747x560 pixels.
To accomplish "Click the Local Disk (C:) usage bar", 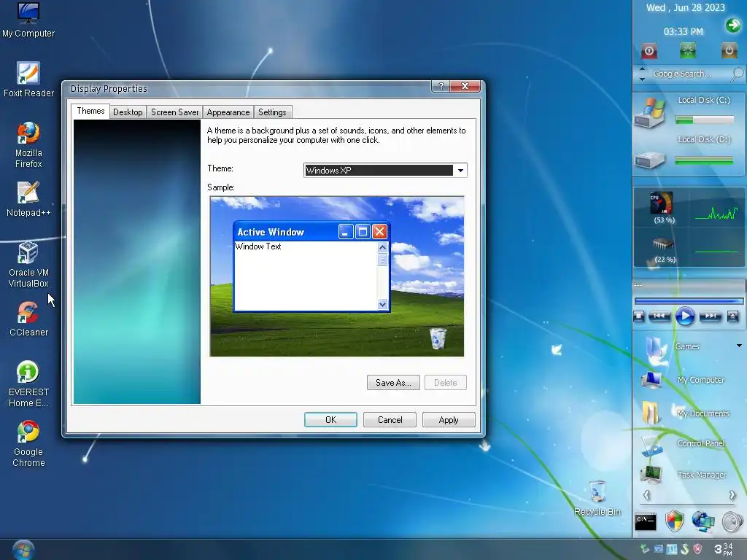I will (705, 120).
